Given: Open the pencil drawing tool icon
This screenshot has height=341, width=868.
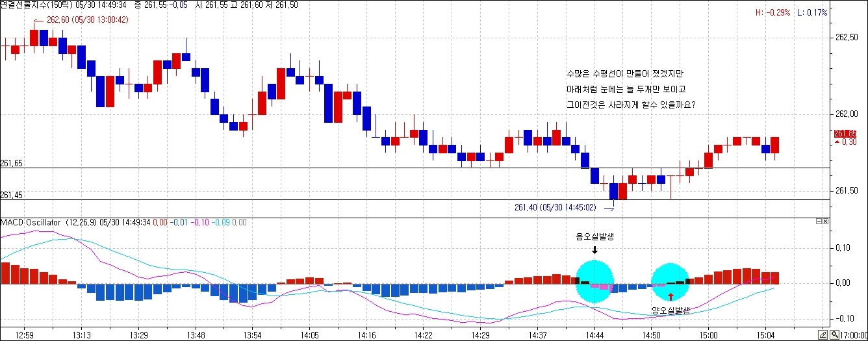Looking at the screenshot, I should (x=823, y=335).
